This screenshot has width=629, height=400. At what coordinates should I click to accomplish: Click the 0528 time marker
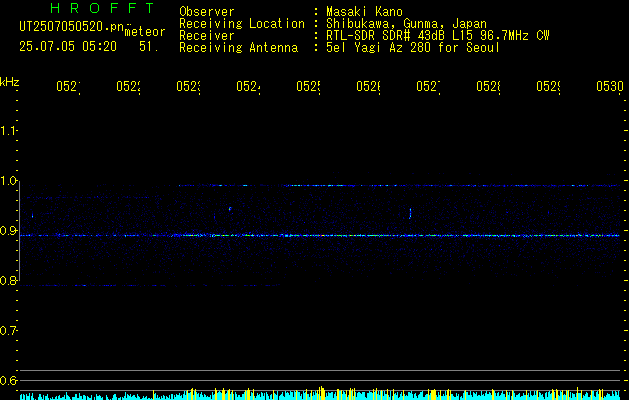coord(488,86)
